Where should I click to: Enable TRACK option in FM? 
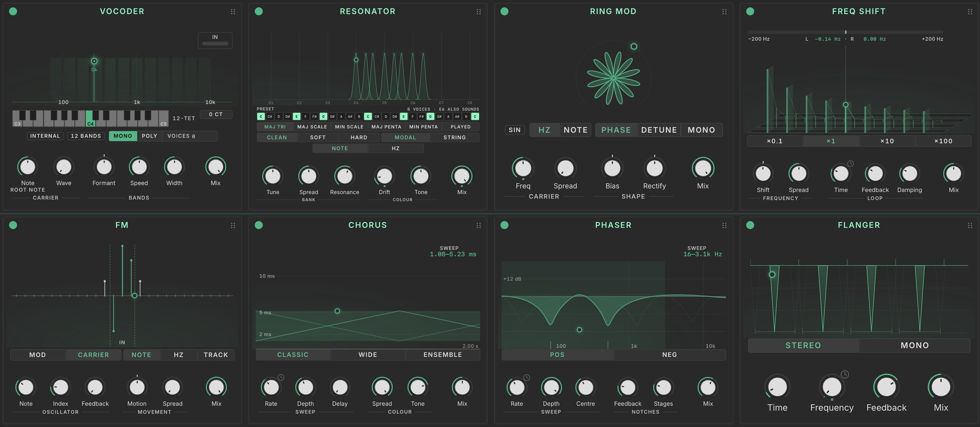pos(216,355)
